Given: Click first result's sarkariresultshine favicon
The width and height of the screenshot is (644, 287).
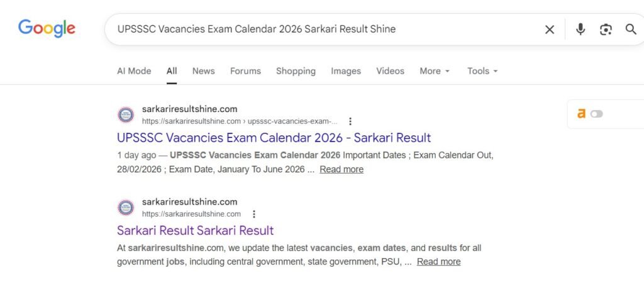Looking at the screenshot, I should click(126, 115).
